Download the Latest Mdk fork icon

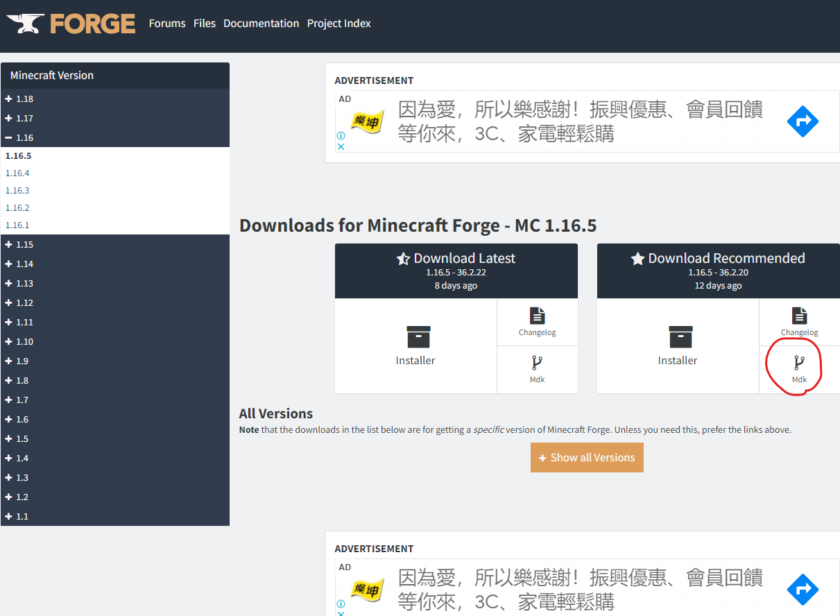pos(537,363)
